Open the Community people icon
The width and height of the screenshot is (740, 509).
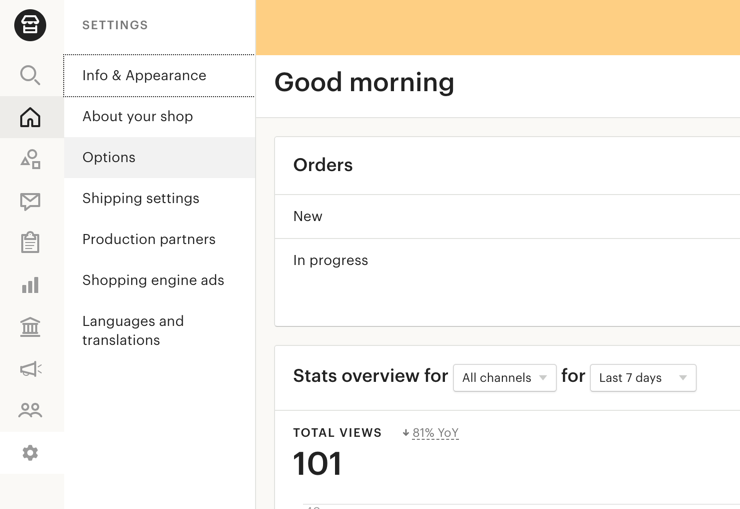30,410
